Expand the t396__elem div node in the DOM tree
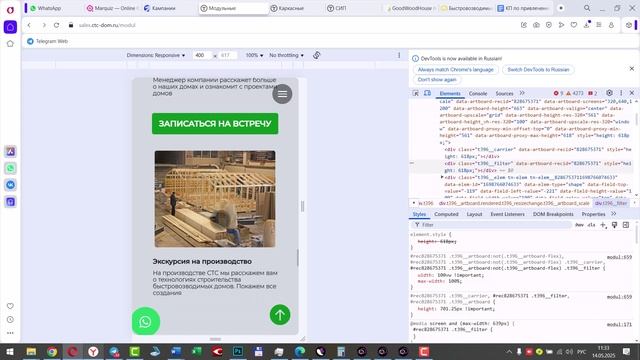This screenshot has width=640, height=360. click(x=442, y=177)
